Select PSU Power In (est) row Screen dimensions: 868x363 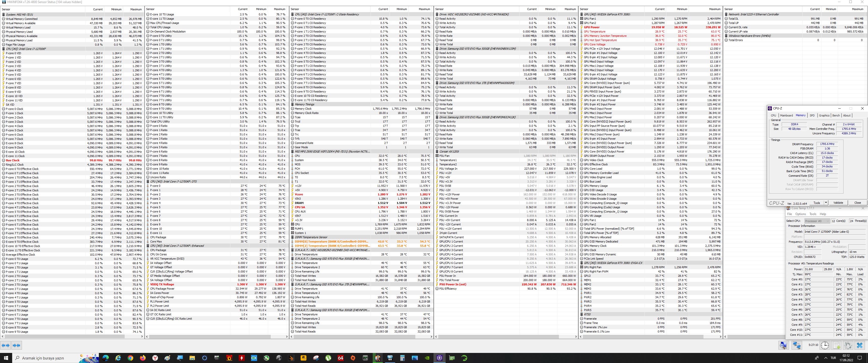(x=506, y=284)
